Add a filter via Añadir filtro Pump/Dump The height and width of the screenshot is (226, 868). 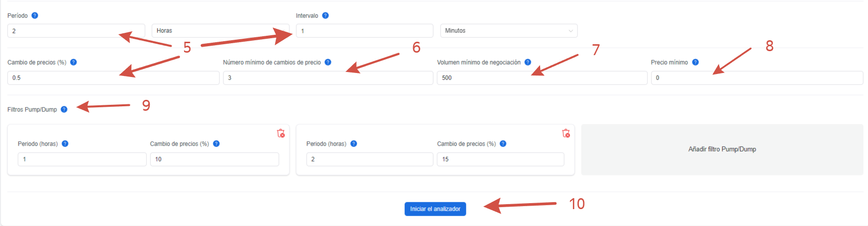(722, 150)
